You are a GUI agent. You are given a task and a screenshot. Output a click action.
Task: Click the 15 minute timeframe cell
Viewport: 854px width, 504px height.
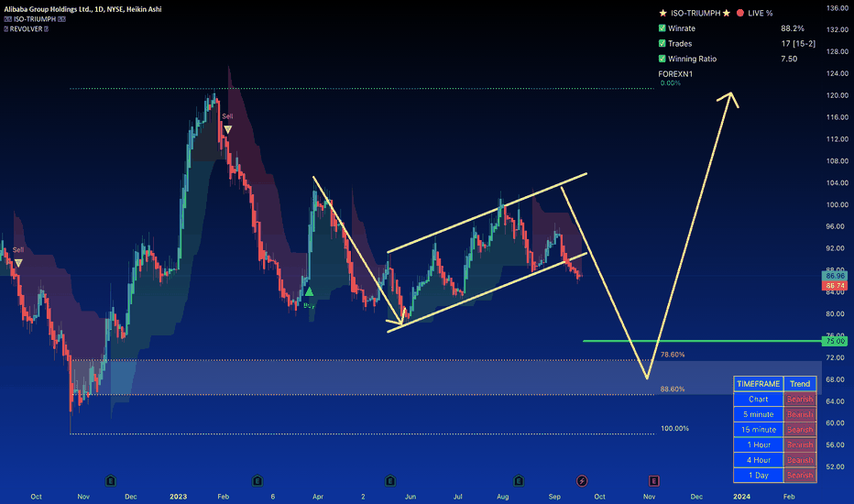click(758, 430)
